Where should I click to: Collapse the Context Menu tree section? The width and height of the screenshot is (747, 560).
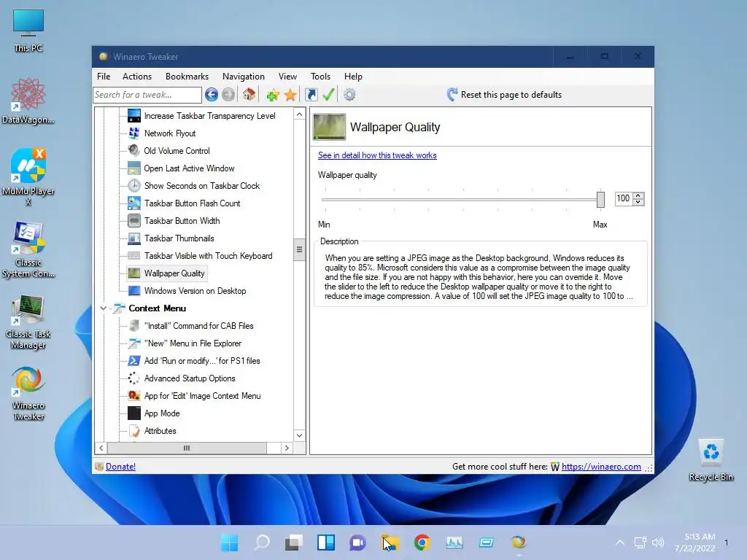[103, 308]
